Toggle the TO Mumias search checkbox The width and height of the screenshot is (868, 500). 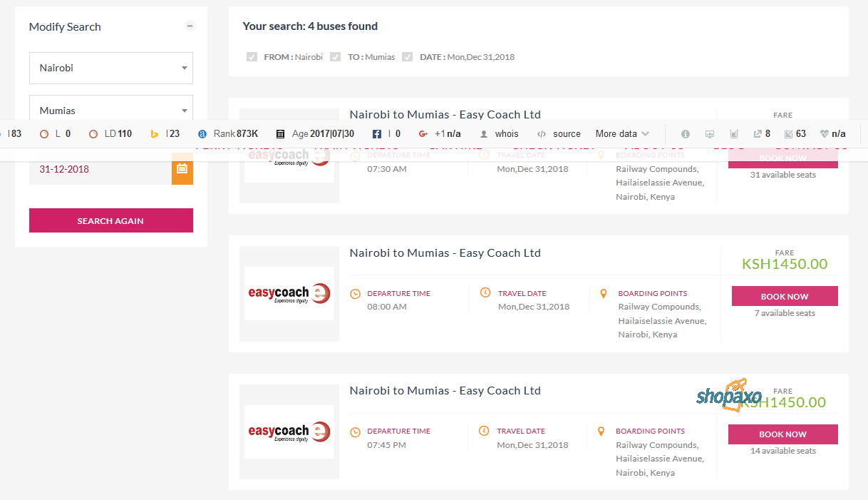click(x=335, y=56)
